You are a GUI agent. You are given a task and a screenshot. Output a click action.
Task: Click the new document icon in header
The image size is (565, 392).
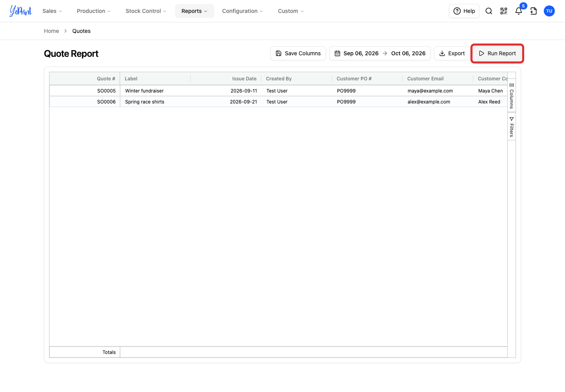pos(534,11)
